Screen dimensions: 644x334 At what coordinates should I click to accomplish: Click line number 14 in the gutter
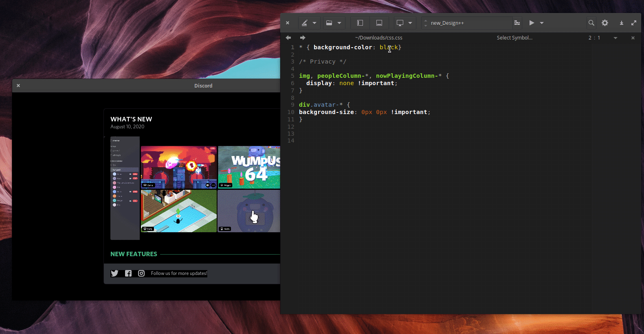pyautogui.click(x=291, y=141)
